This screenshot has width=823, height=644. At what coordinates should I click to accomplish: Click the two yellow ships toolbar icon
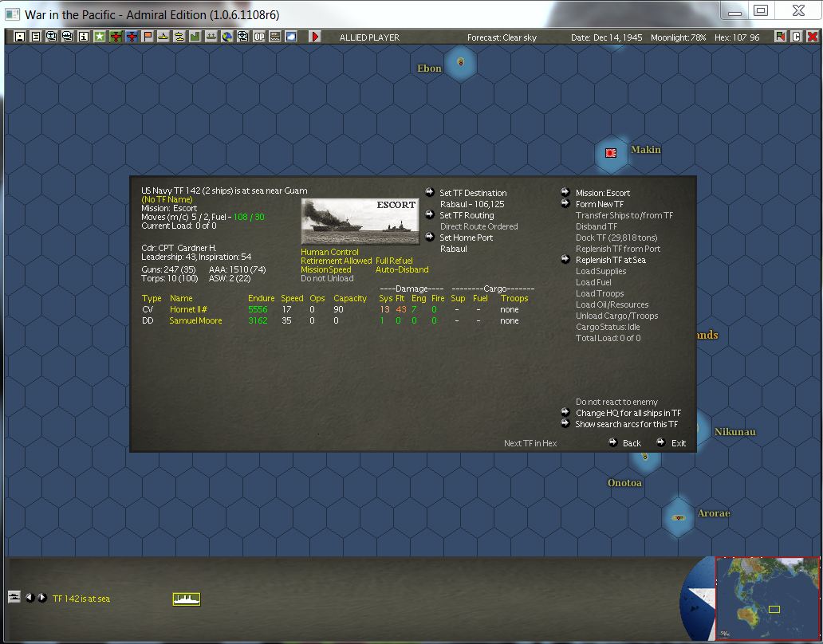click(179, 37)
